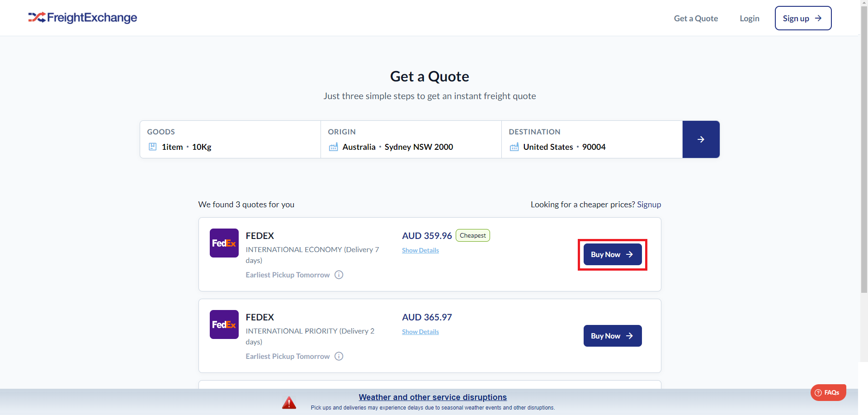This screenshot has width=868, height=415.
Task: Click the red warning triangle icon
Action: coord(289,402)
